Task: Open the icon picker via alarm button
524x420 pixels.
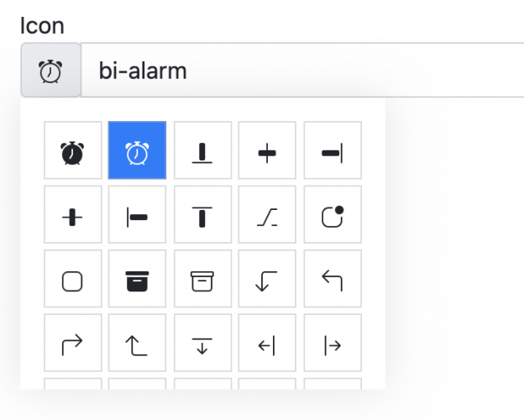Action: click(50, 70)
